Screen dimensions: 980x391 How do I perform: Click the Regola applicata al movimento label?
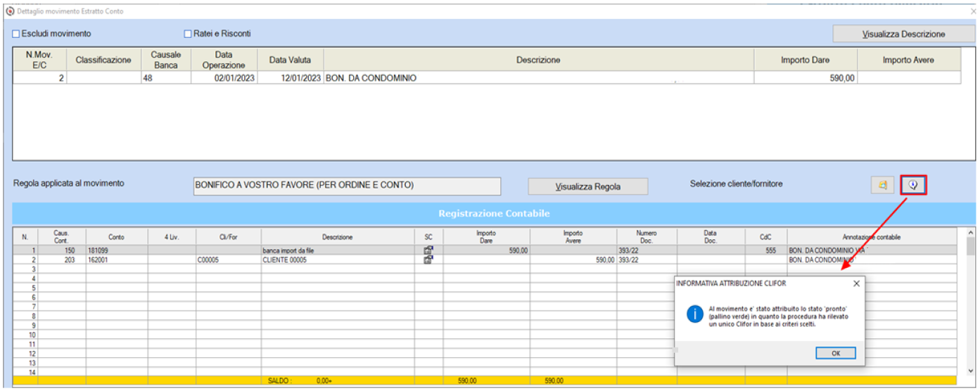(x=69, y=183)
